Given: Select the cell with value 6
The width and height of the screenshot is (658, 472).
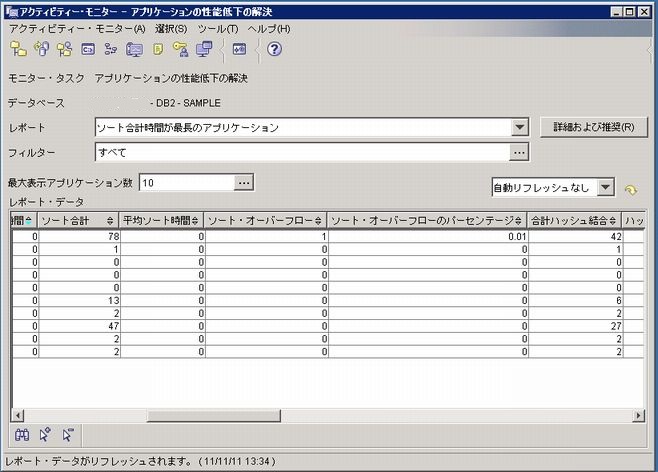Looking at the screenshot, I should click(575, 300).
